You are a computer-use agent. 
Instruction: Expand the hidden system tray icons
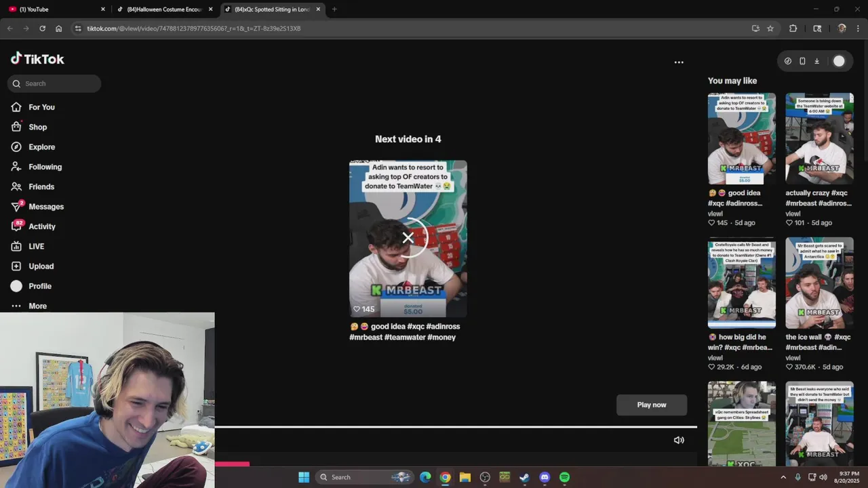[x=783, y=477]
